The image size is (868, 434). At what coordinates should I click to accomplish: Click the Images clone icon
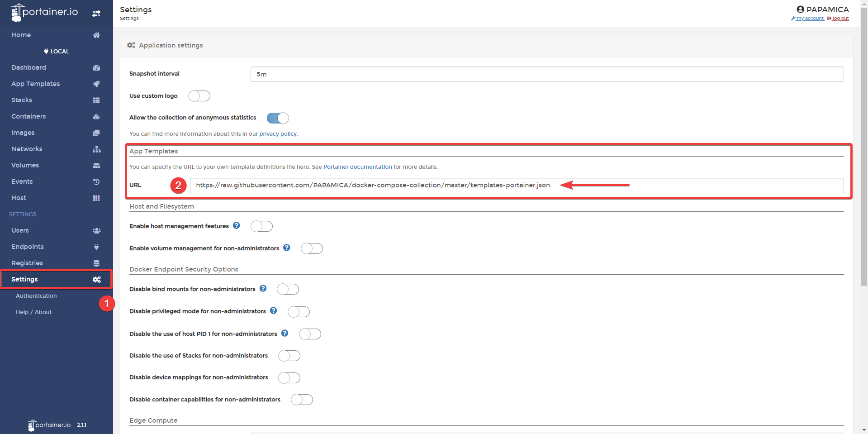coord(96,133)
